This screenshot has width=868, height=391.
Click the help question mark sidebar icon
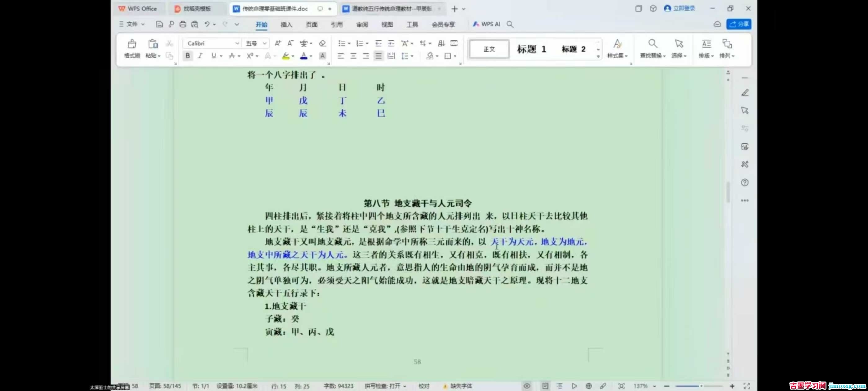point(744,182)
